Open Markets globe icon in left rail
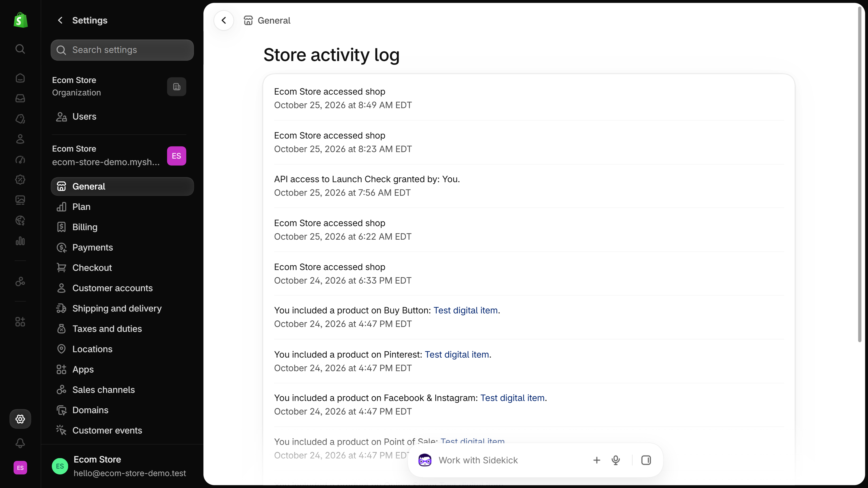Screen dimensions: 868x488 click(x=20, y=221)
